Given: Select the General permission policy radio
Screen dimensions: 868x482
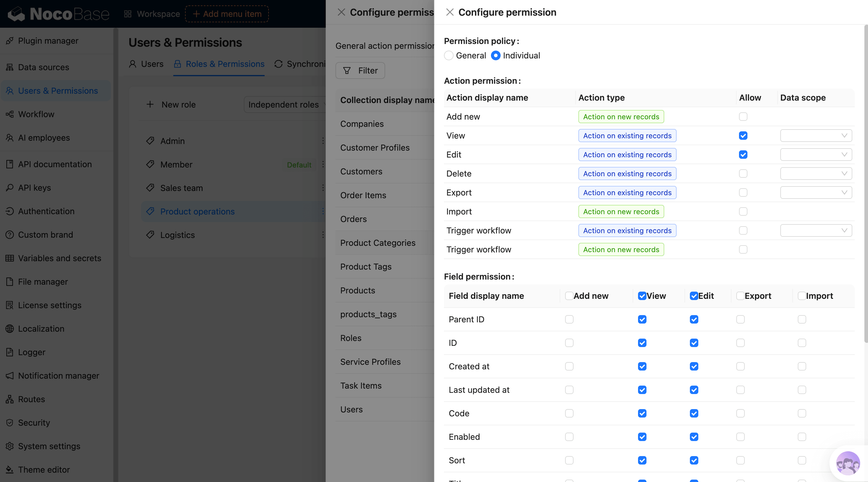Looking at the screenshot, I should point(448,55).
